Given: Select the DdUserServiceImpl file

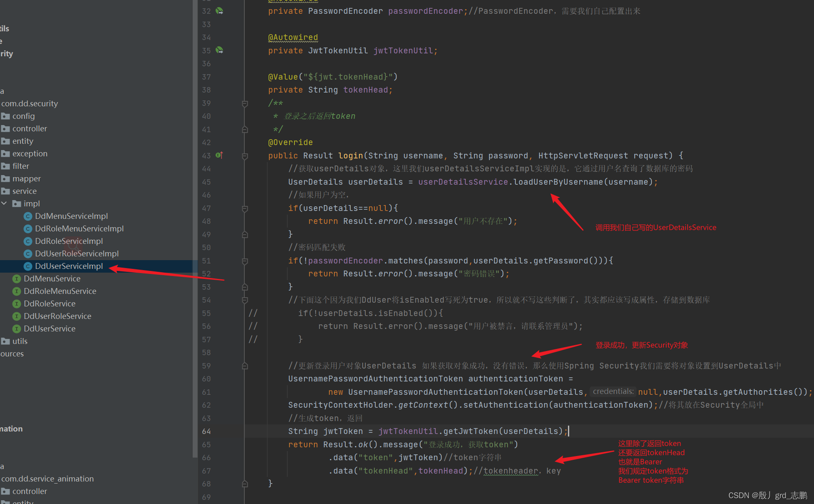Looking at the screenshot, I should (69, 266).
